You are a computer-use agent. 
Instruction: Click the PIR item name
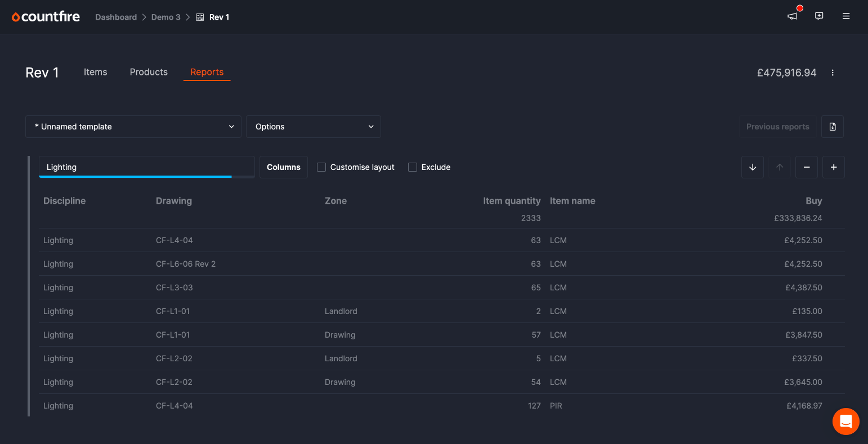556,406
